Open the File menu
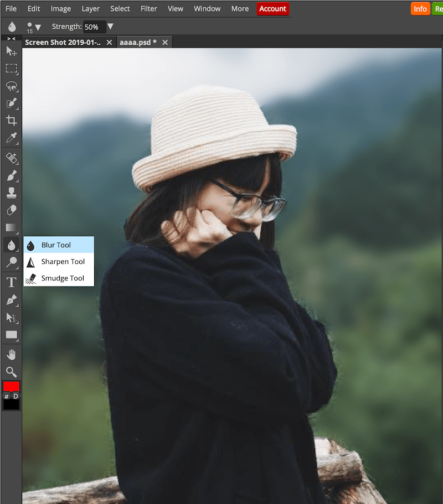This screenshot has width=443, height=504. click(11, 9)
